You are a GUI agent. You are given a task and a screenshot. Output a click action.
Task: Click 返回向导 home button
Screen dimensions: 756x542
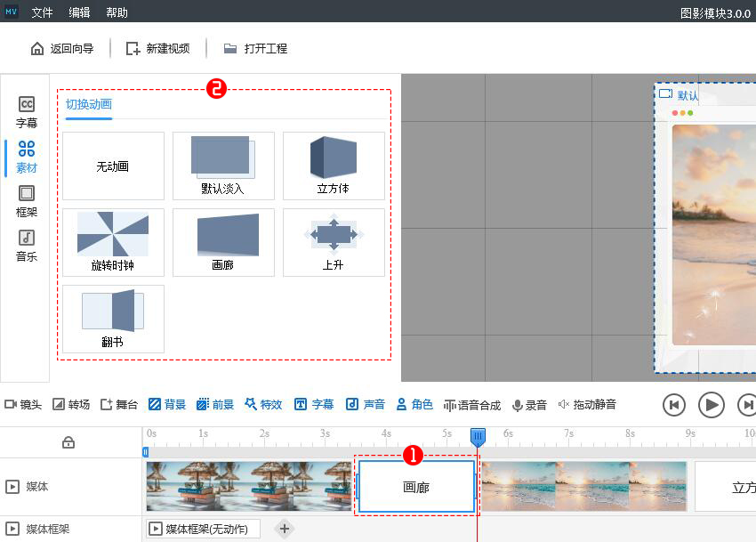tap(62, 48)
